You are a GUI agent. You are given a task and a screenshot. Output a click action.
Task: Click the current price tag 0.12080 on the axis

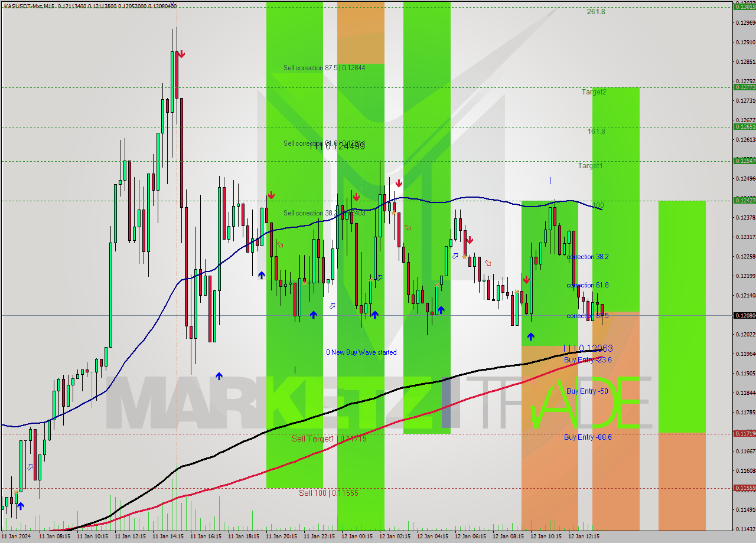point(744,316)
